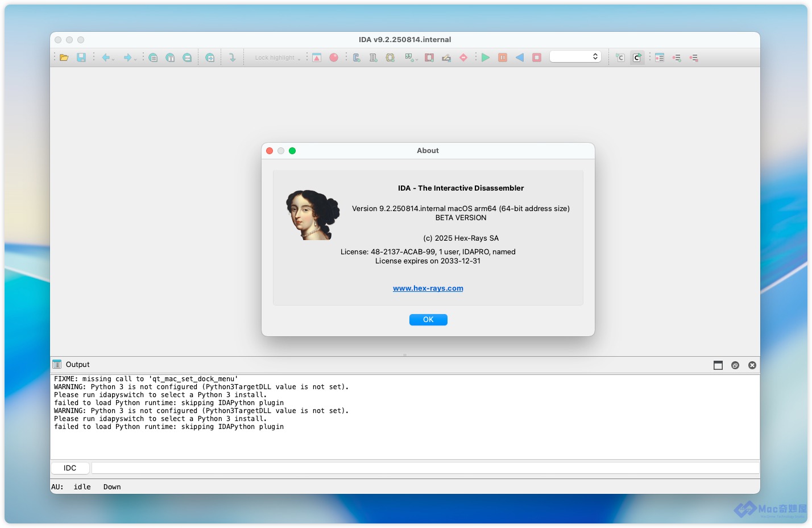
Task: Stop the process with the red stop button
Action: pyautogui.click(x=537, y=57)
